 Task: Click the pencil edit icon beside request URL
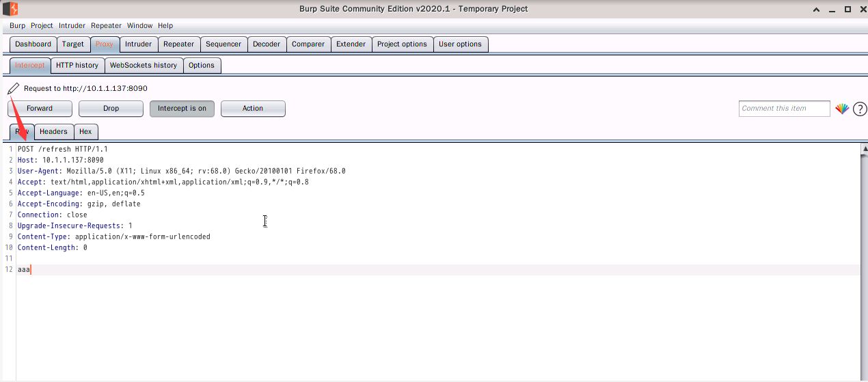(13, 89)
